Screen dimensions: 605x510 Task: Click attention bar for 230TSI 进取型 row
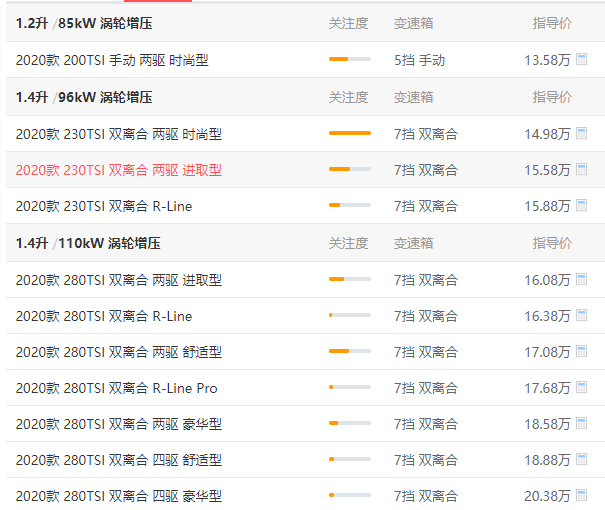[350, 169]
